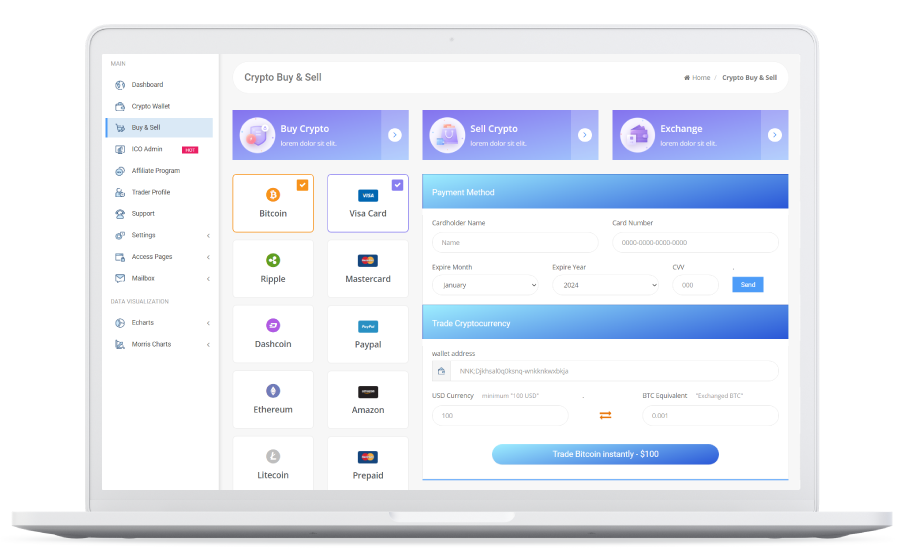This screenshot has height=559, width=913.
Task: Click the ICO Admin sidebar icon
Action: pos(120,150)
